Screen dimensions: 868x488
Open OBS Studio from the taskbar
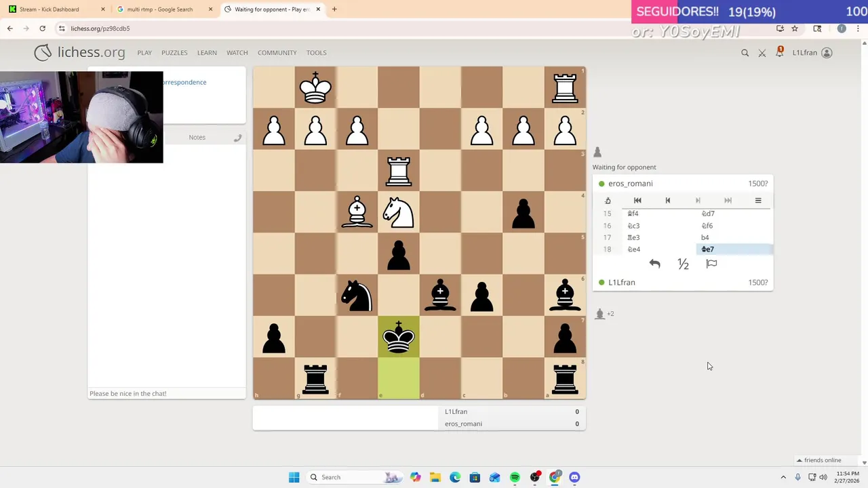pos(535,477)
